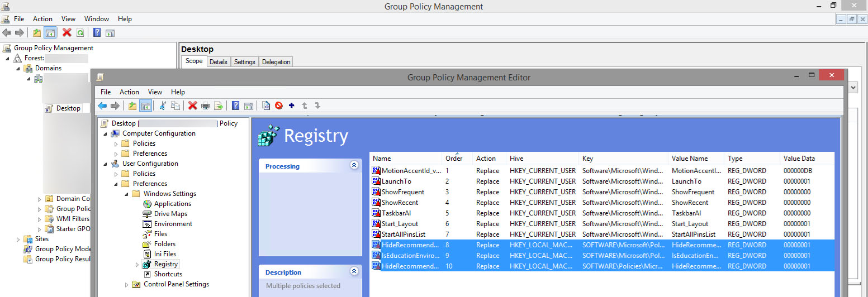Collapse the Processing panel chevron
Screen dimensions: 868x297
coord(353,165)
